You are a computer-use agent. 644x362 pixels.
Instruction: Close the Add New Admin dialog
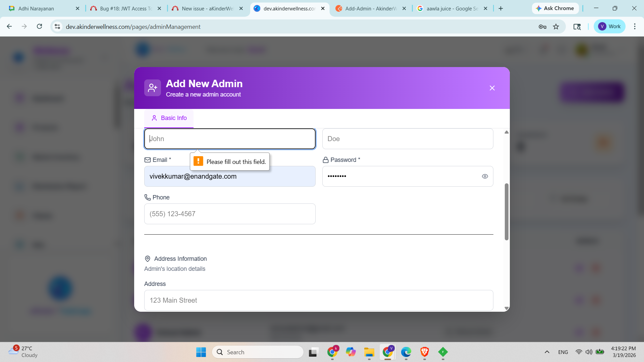coord(492,88)
